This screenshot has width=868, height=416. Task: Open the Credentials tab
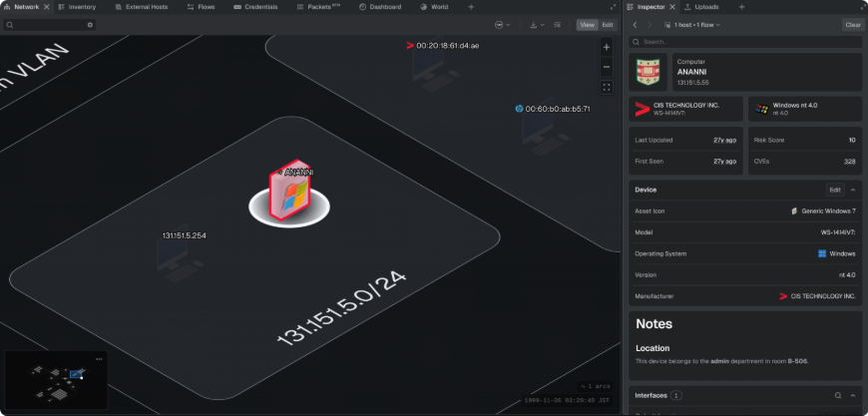[255, 7]
